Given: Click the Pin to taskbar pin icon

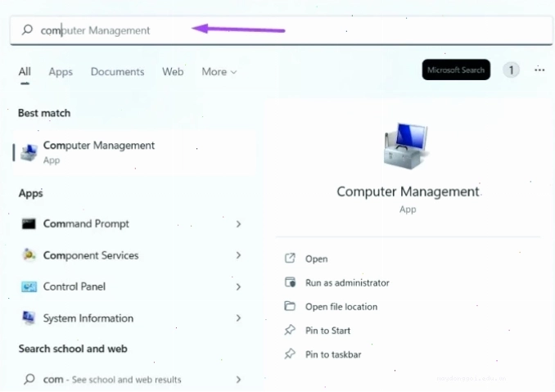Looking at the screenshot, I should click(x=290, y=354).
